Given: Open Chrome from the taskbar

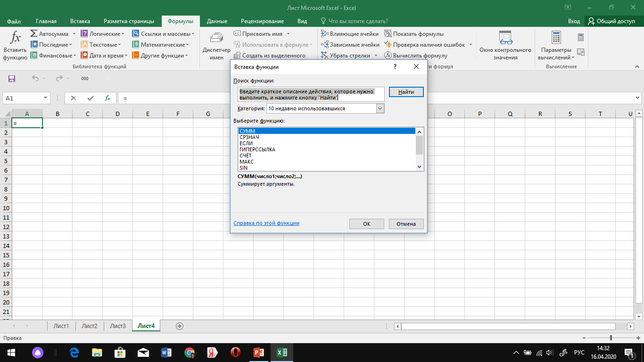Looking at the screenshot, I should [x=190, y=352].
